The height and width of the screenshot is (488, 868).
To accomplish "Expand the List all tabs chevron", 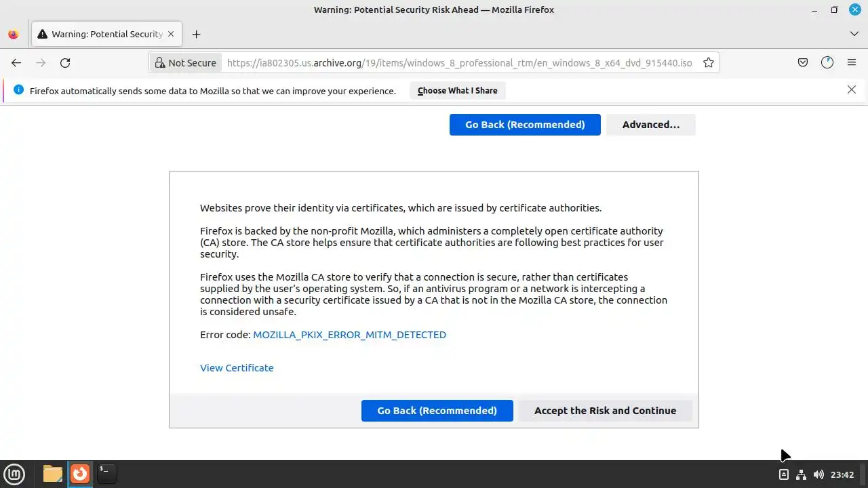I will click(854, 34).
